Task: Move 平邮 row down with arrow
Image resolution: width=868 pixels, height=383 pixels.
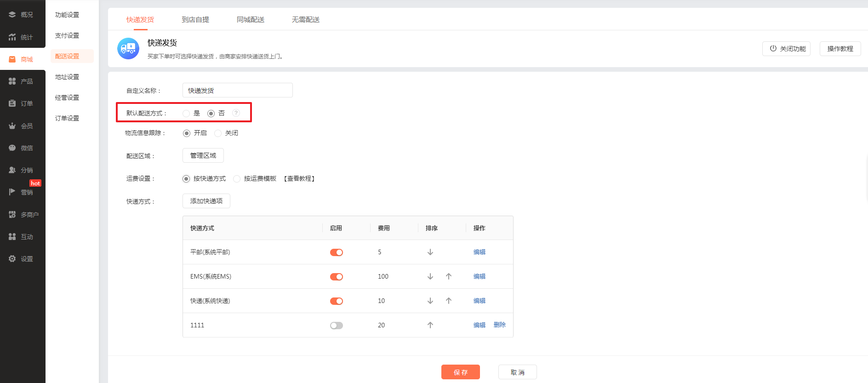Action: pos(430,252)
